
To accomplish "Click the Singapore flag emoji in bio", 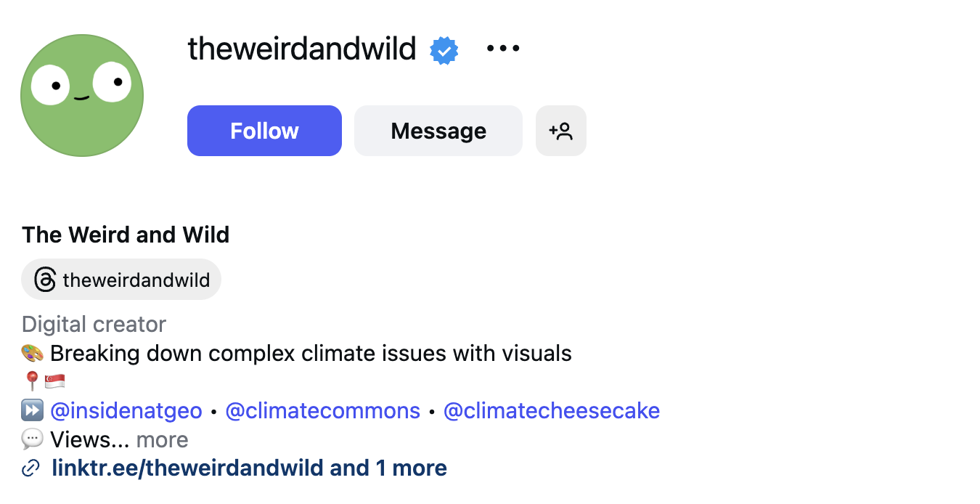I will click(54, 381).
